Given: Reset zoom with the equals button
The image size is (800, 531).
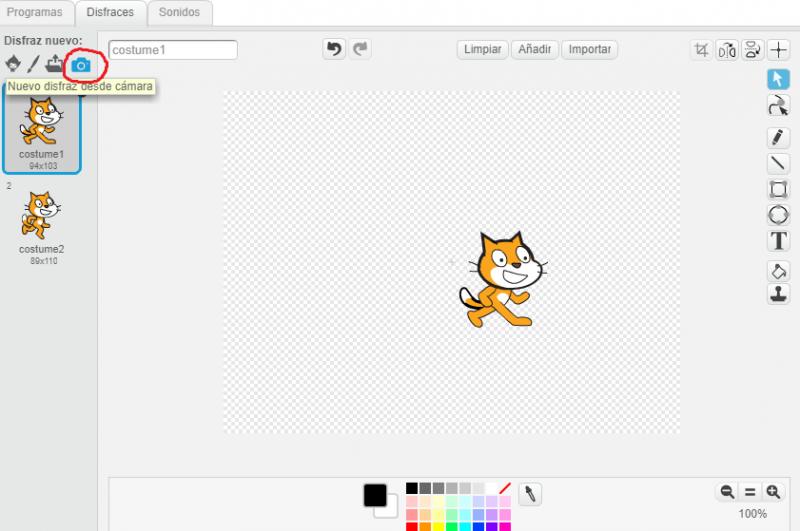Looking at the screenshot, I should [750, 492].
